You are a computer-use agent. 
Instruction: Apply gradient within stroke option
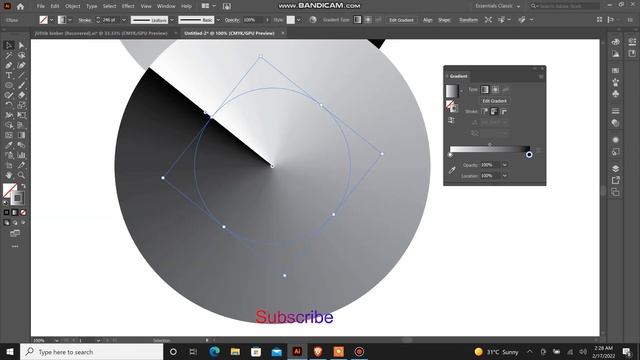484,111
